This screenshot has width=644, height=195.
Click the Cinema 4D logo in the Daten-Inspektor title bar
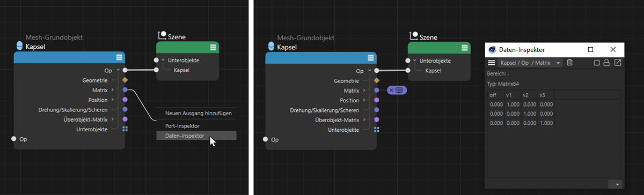492,49
